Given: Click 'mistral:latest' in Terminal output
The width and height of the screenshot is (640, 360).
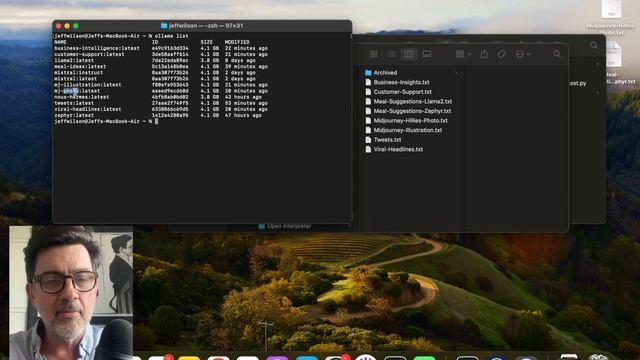Looking at the screenshot, I should (x=76, y=79).
